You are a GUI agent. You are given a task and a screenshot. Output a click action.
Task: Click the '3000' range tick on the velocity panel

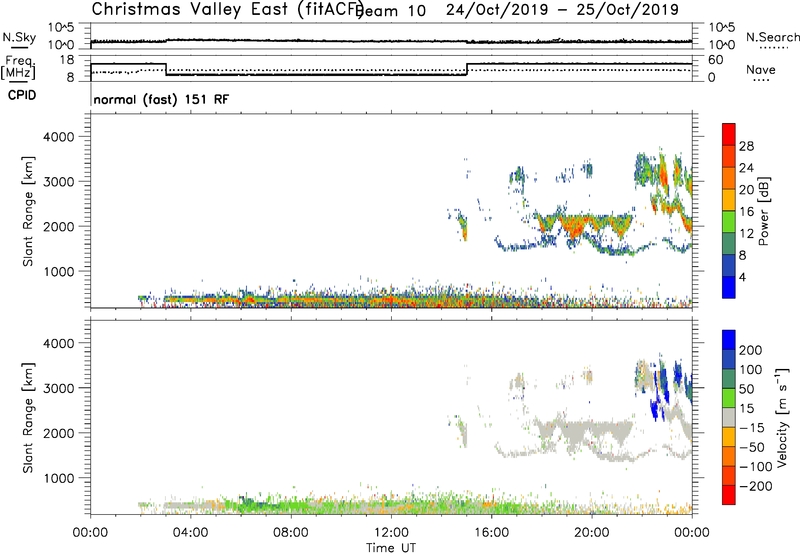point(58,388)
